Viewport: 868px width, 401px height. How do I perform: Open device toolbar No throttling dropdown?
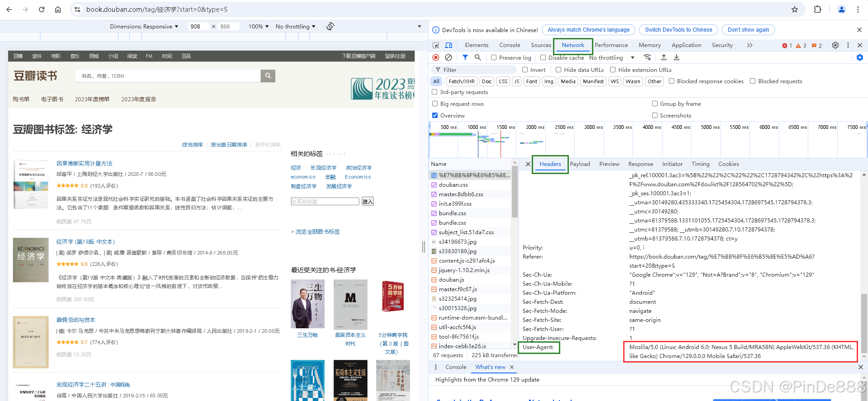(x=295, y=26)
